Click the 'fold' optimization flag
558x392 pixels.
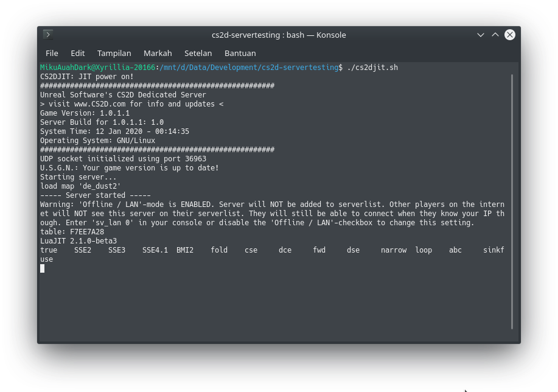click(x=219, y=250)
